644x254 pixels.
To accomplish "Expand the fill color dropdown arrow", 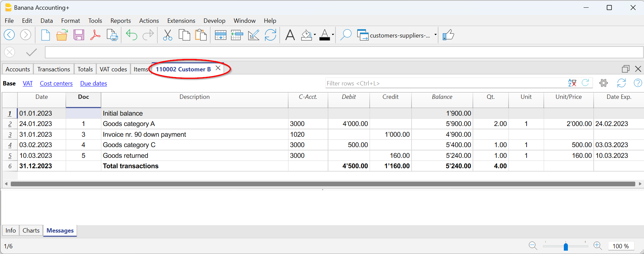I will coord(315,35).
